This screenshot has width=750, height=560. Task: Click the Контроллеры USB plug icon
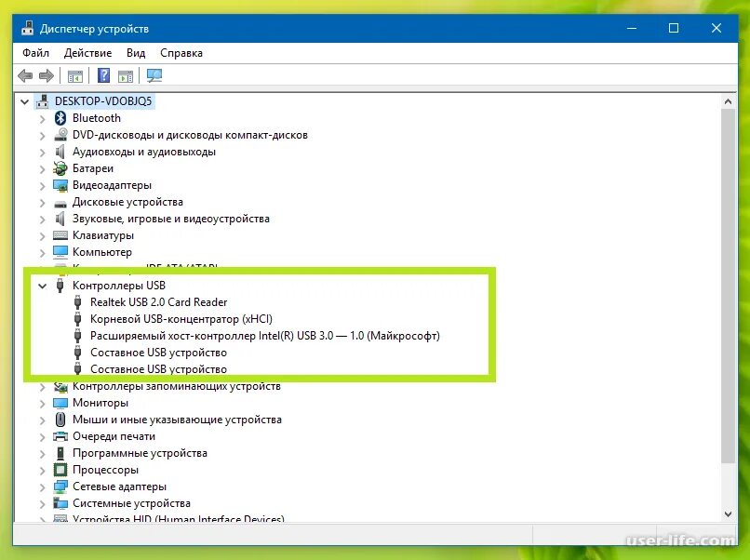[60, 286]
